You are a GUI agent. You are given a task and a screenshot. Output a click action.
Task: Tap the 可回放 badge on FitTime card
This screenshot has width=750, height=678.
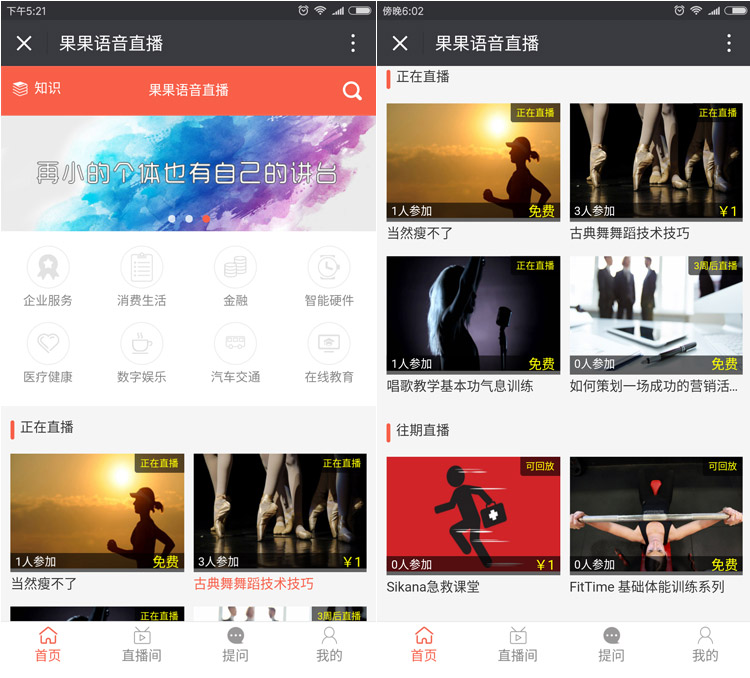coord(723,466)
